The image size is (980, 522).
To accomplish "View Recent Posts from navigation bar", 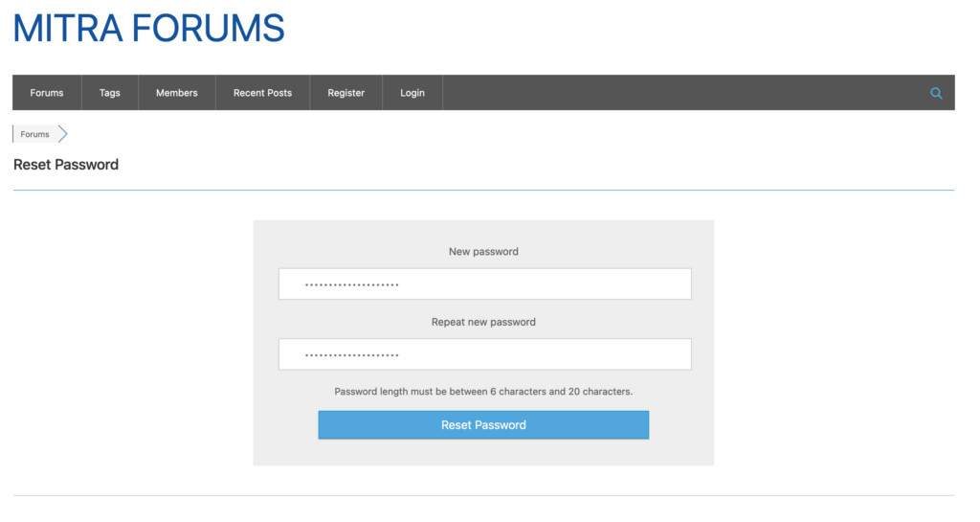I will coord(262,93).
